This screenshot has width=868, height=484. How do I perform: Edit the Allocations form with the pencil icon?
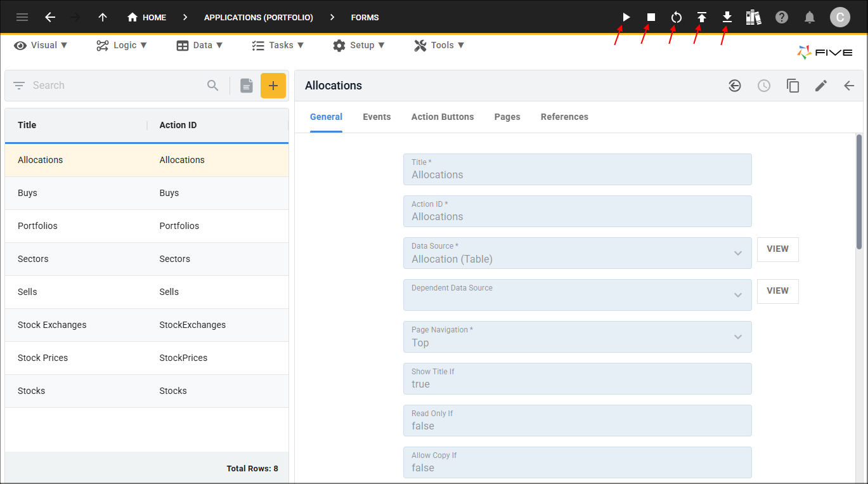tap(820, 85)
